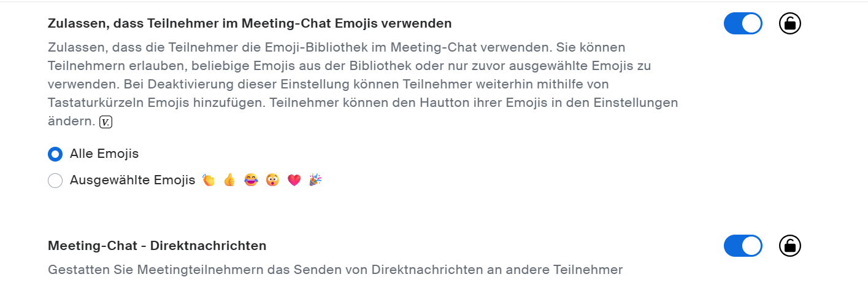868x293 pixels.
Task: Turn off the Direktnachrichten toggle switch
Action: point(743,246)
